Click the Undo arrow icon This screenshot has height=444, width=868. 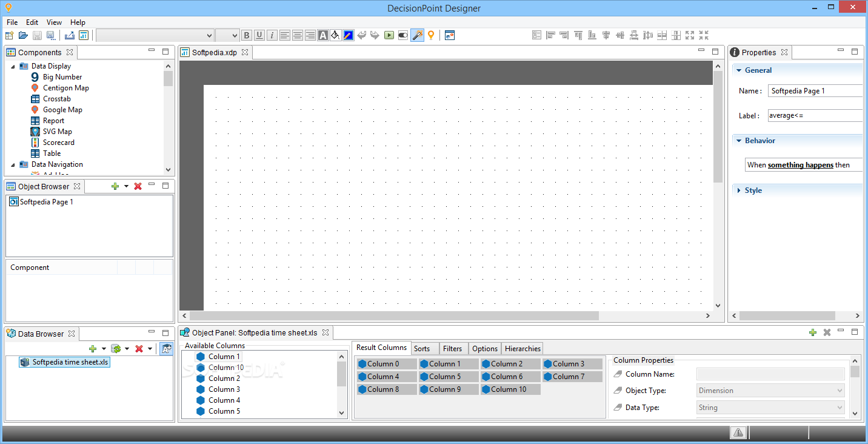point(362,35)
